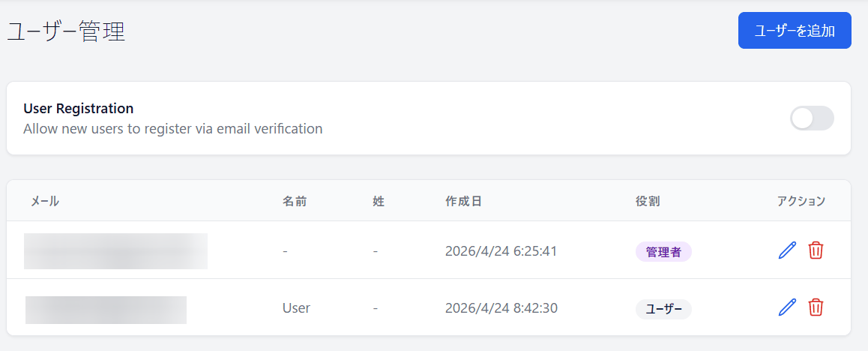Click the アクション column header

pos(801,201)
